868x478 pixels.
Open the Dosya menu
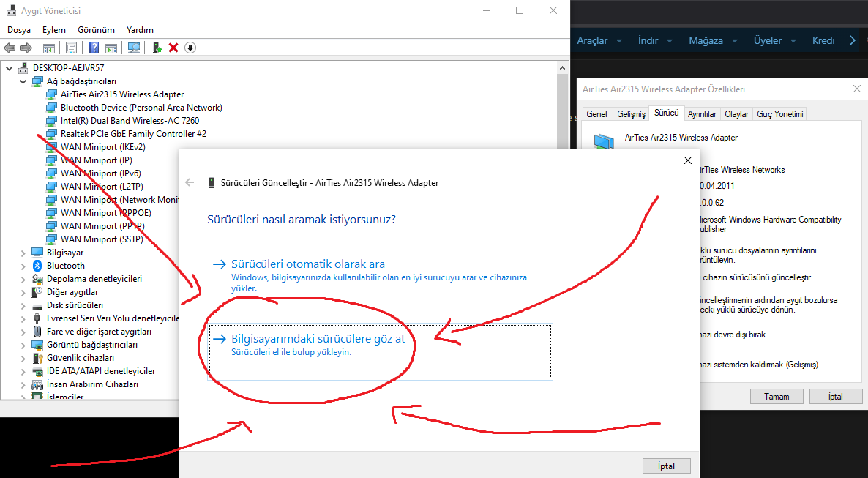click(19, 30)
